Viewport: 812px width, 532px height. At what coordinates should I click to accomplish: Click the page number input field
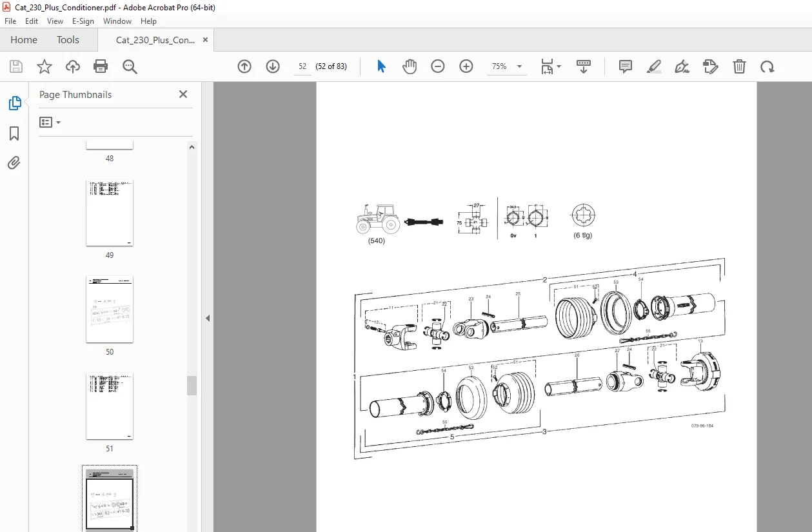[x=302, y=66]
